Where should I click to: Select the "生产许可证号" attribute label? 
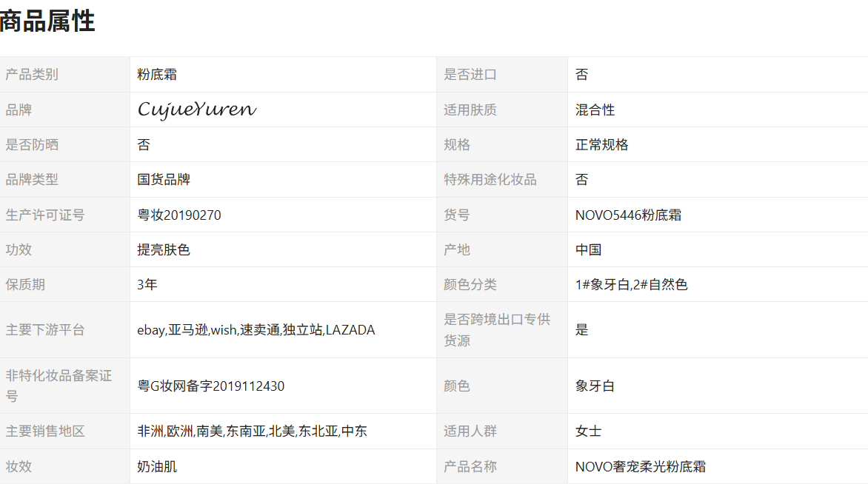point(45,215)
